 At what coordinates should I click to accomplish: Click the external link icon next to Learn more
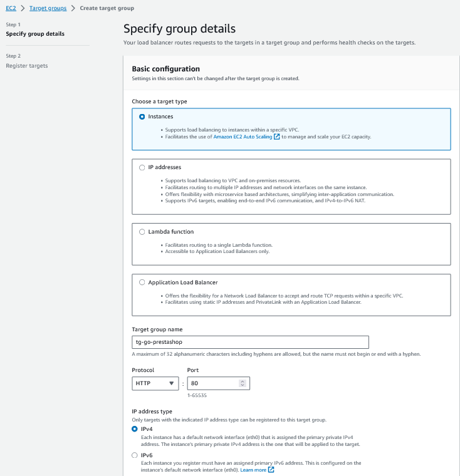[x=271, y=469]
